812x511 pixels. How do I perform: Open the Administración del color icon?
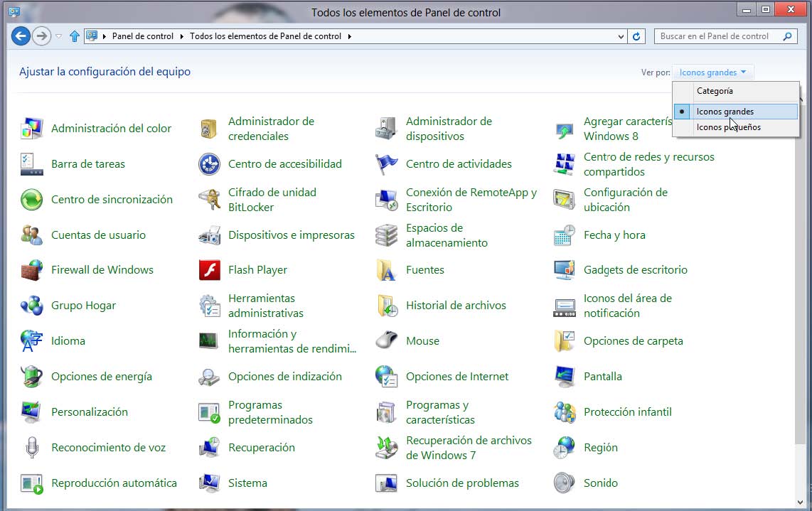point(31,129)
